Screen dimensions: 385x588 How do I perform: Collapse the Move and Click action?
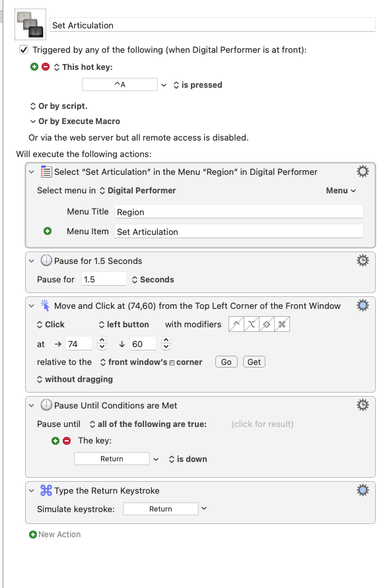point(32,306)
